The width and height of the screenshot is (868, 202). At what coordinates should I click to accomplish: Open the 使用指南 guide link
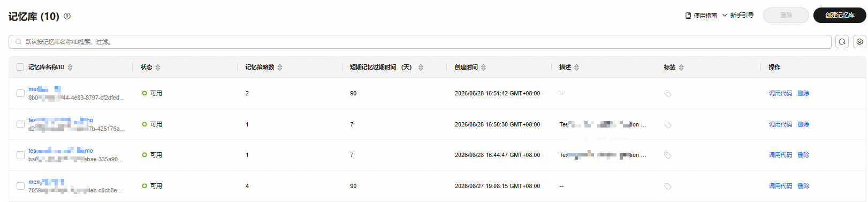[701, 16]
